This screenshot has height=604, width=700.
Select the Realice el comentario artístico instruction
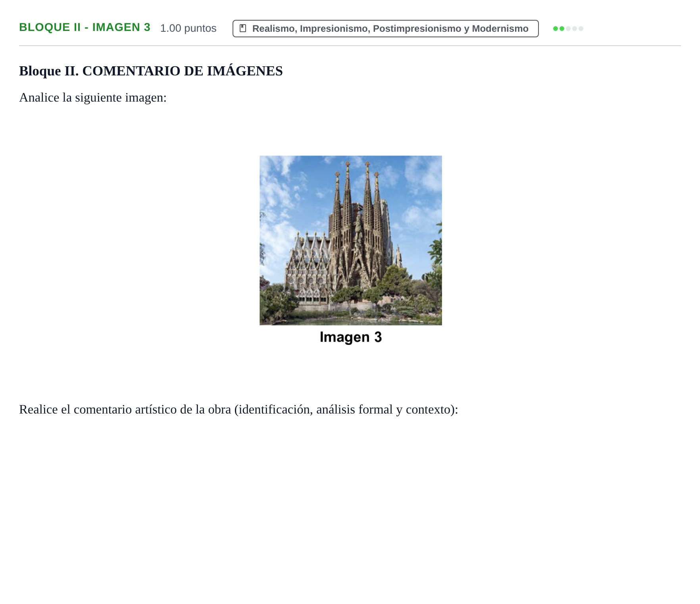[238, 410]
